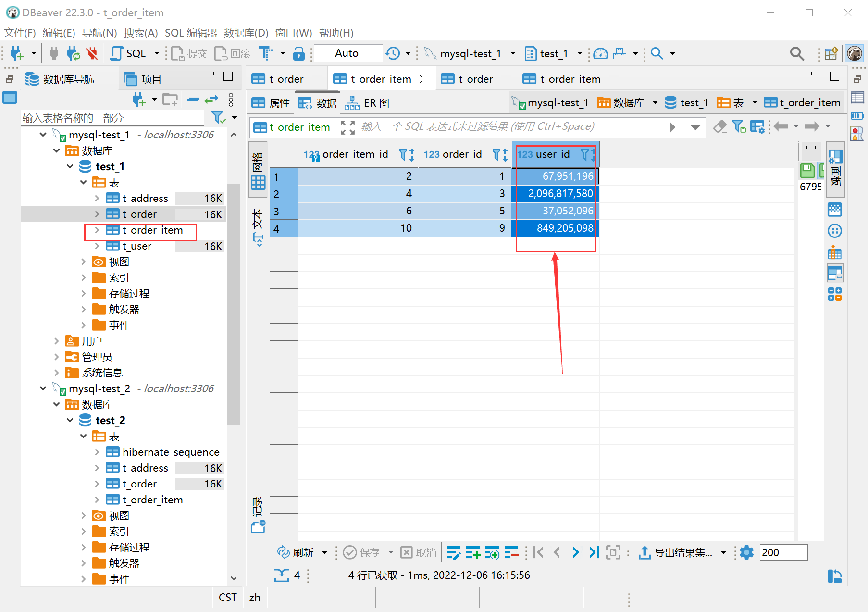Image resolution: width=868 pixels, height=612 pixels.
Task: Close the t_order_item editor tab
Action: [423, 79]
